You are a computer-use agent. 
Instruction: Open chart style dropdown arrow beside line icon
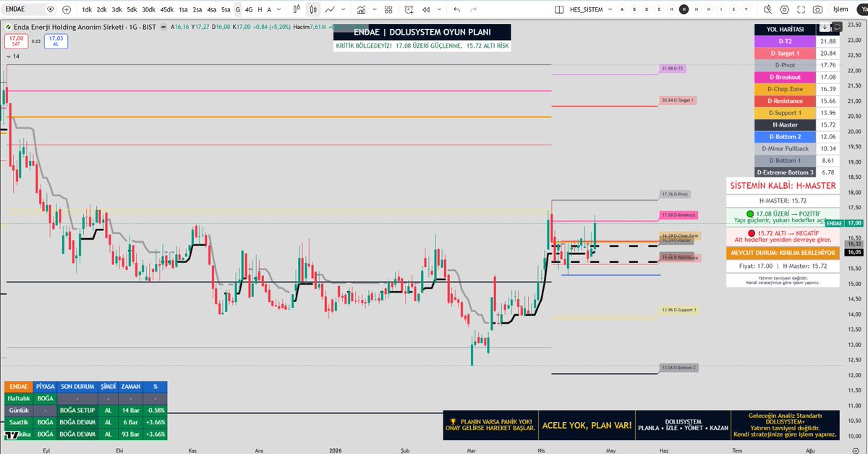click(343, 10)
